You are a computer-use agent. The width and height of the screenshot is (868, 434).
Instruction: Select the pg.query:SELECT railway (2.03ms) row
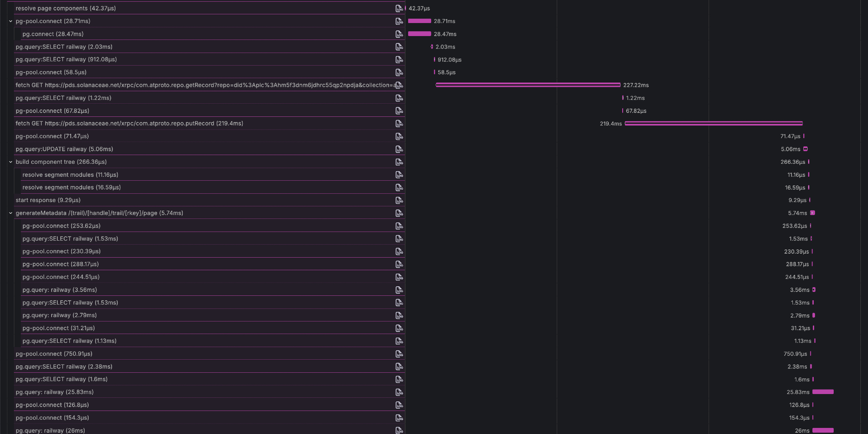tap(64, 47)
